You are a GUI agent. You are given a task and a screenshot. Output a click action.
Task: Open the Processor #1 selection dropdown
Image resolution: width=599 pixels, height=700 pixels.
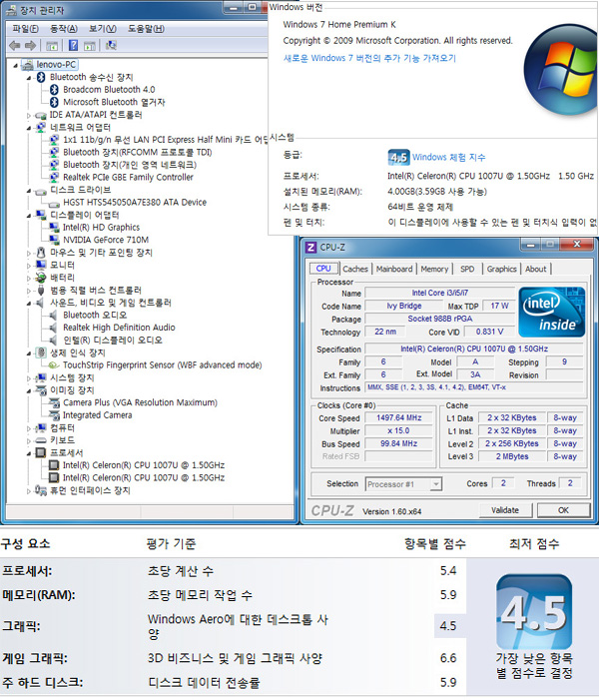tap(403, 484)
